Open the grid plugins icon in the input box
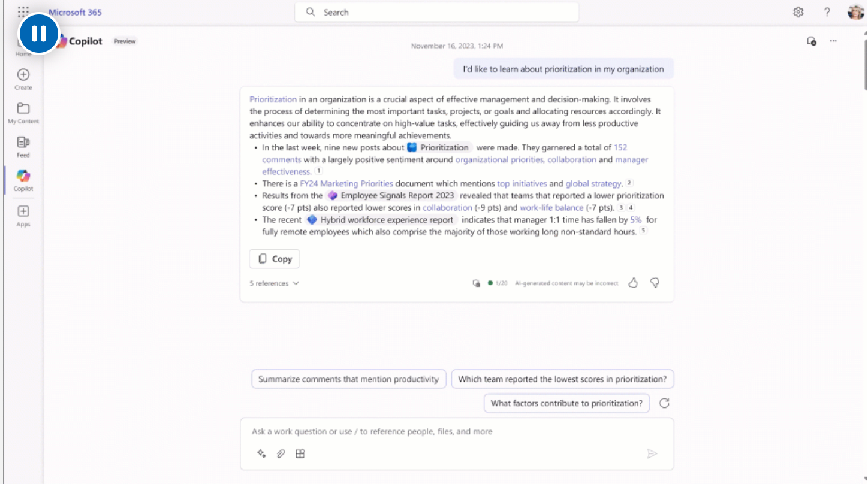 tap(300, 453)
